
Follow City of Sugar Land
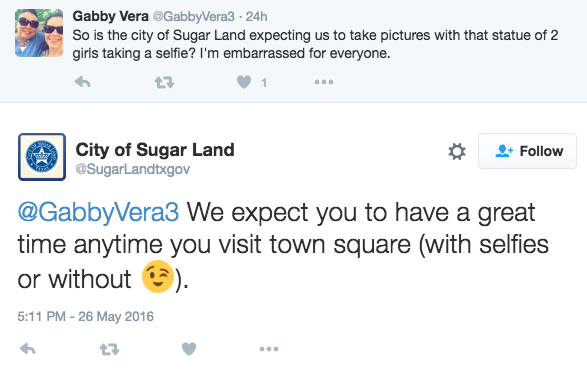click(x=527, y=151)
